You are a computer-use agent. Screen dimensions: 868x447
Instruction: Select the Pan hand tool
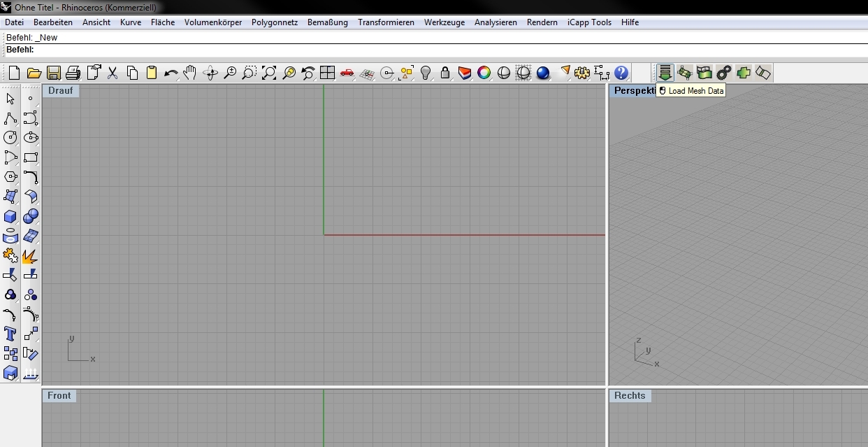(190, 73)
